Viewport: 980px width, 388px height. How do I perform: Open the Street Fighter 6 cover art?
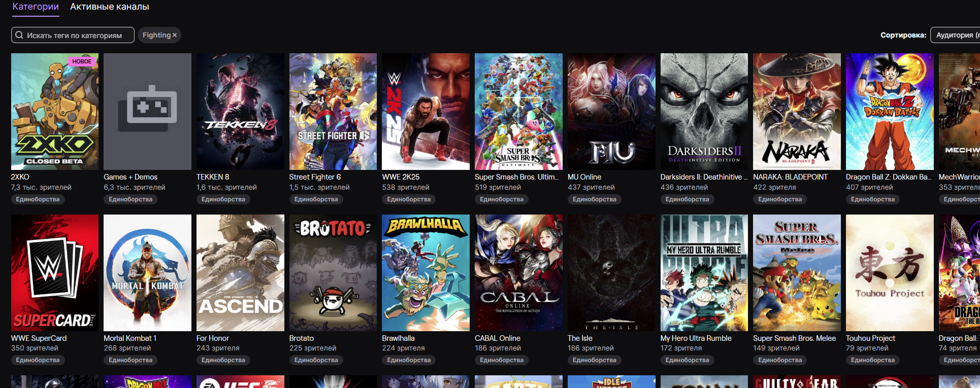point(333,112)
